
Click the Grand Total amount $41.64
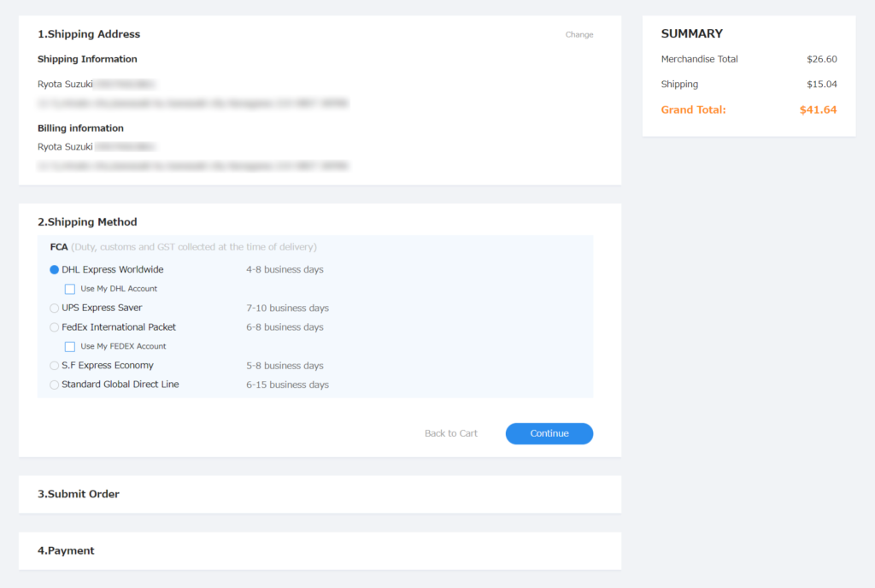(817, 109)
